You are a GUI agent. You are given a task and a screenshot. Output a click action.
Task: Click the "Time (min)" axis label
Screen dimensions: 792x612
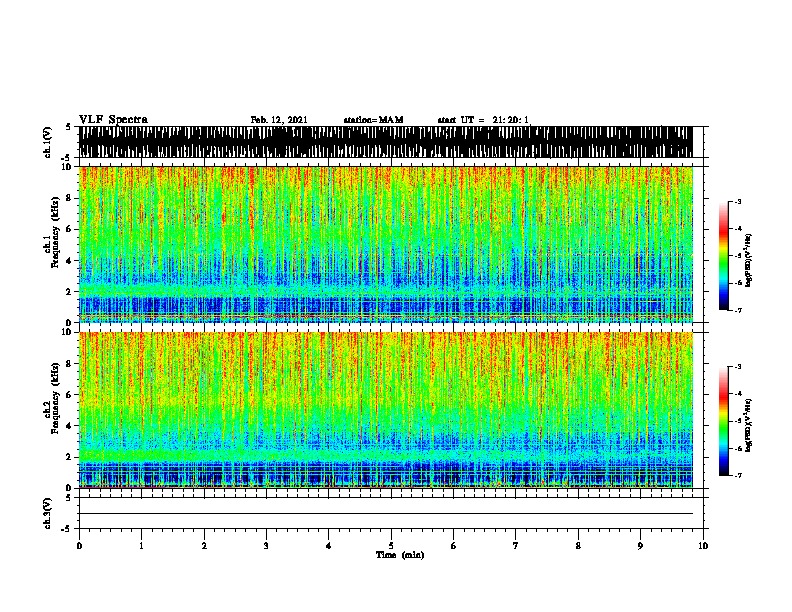[x=400, y=555]
